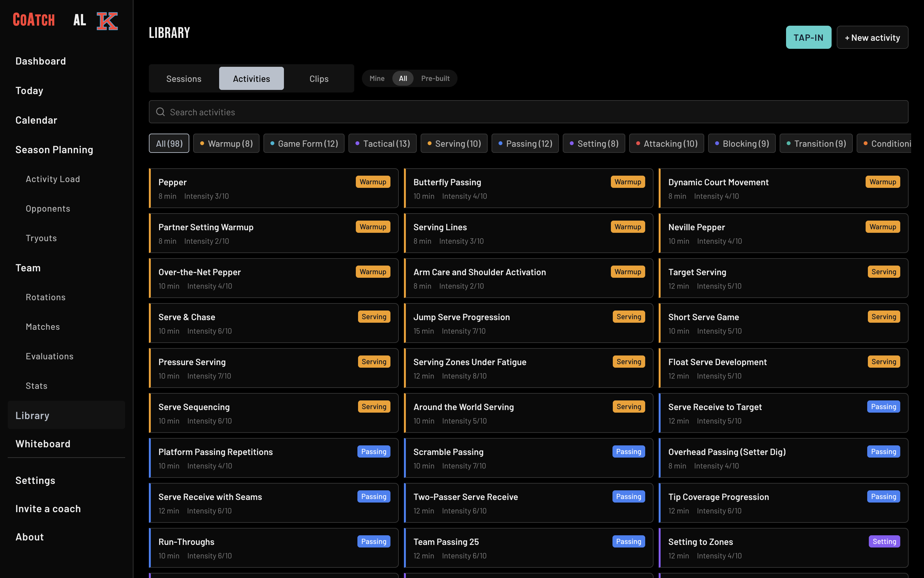
Task: Select the Mine filter option
Action: [377, 78]
